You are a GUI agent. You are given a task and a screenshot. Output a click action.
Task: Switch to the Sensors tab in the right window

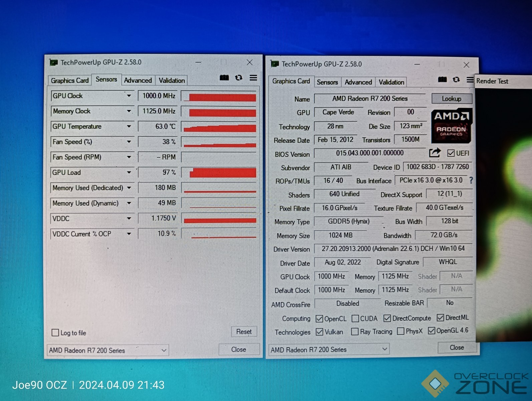click(327, 82)
